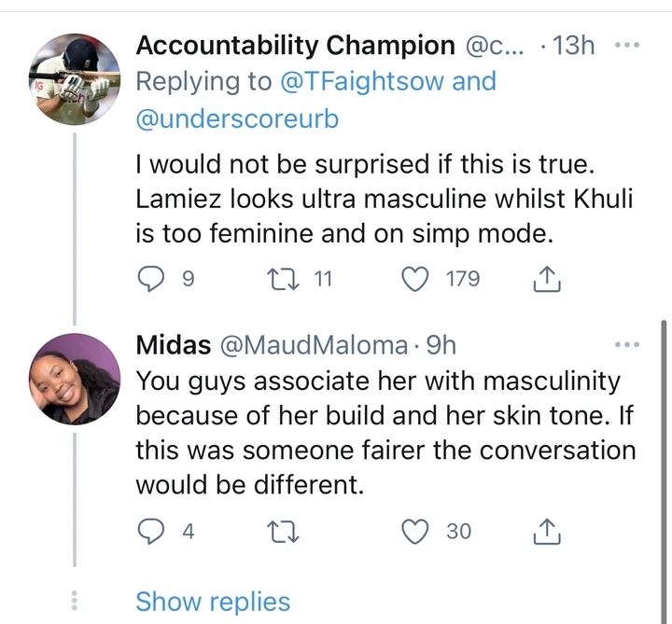Retweet Accountability Champion's tweet
Screen dimensions: 672x624
(x=283, y=279)
